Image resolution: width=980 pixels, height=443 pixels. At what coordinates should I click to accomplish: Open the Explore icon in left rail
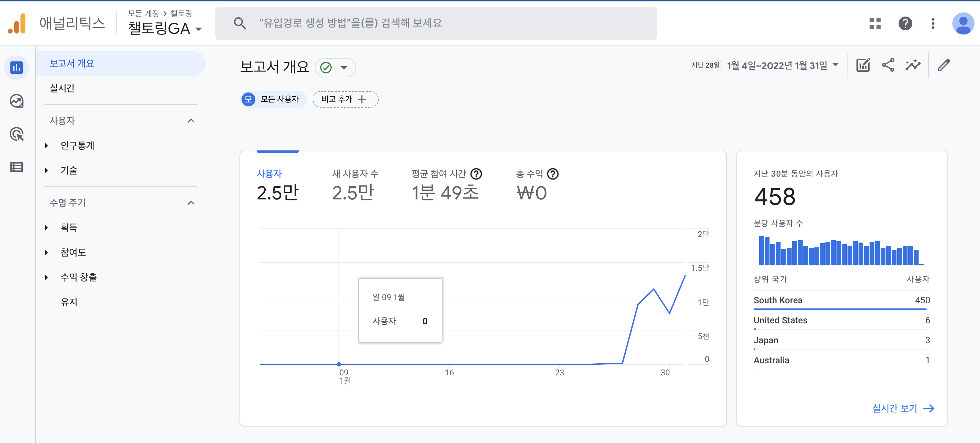point(16,101)
